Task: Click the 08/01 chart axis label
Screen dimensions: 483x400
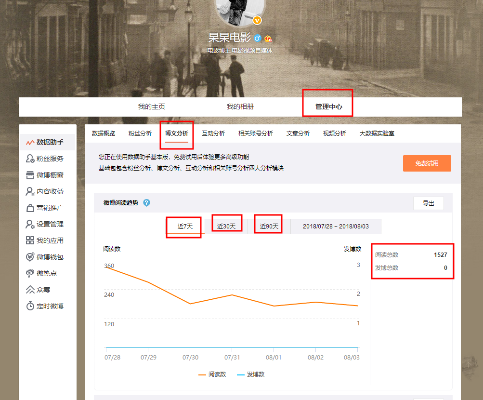Action: (274, 357)
